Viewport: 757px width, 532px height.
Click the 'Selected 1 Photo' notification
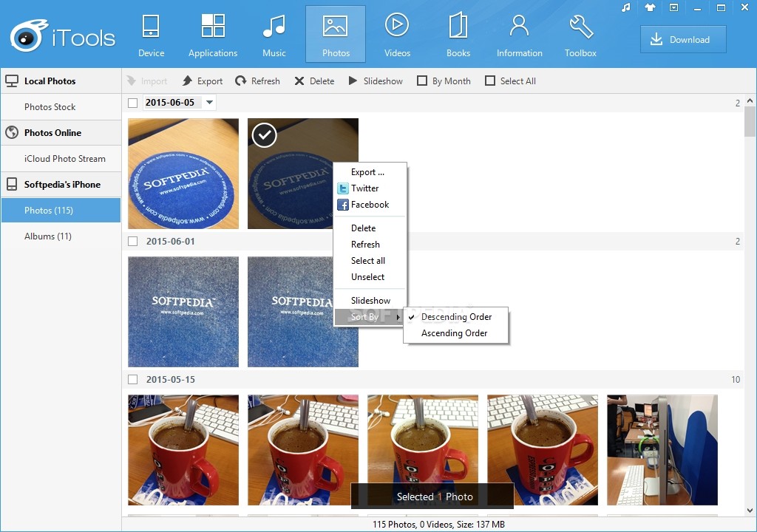(432, 497)
